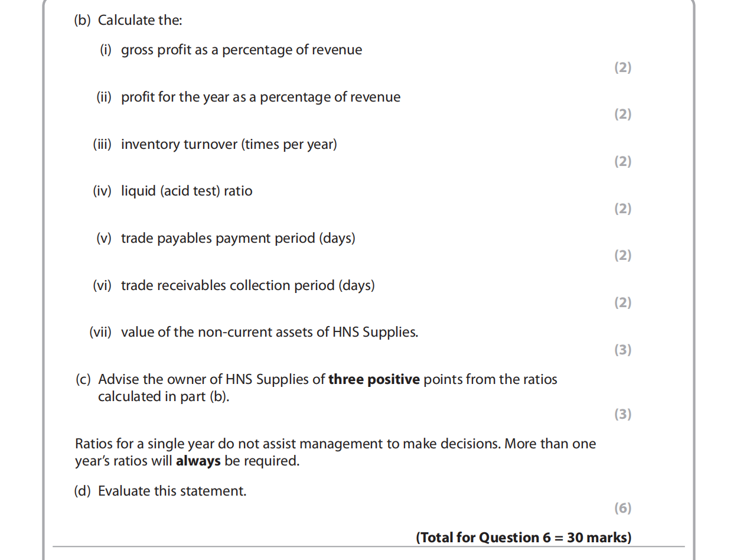This screenshot has width=737, height=560.
Task: Click the (2) mark for trade receivables question
Action: tap(622, 302)
